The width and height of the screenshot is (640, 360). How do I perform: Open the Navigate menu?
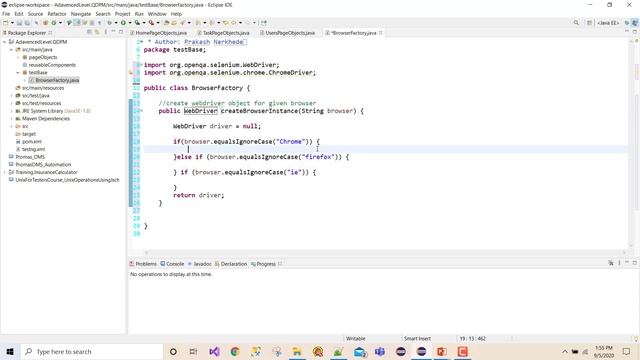pyautogui.click(x=81, y=14)
